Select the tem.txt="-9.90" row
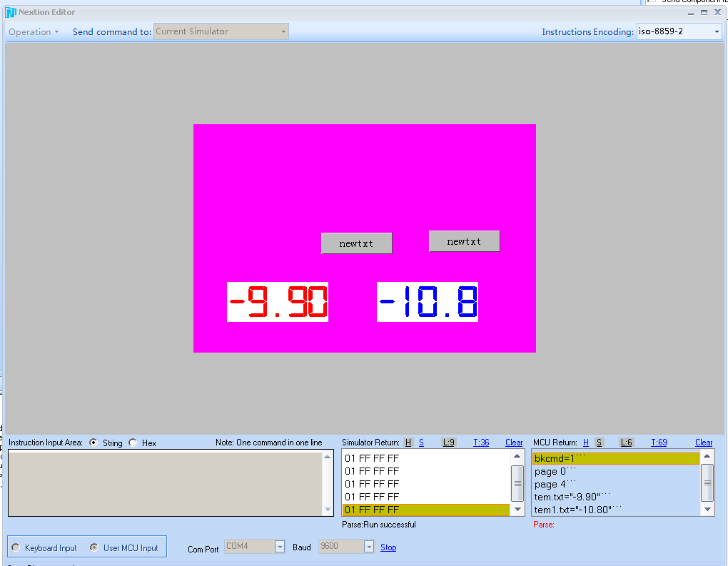Image resolution: width=728 pixels, height=566 pixels. click(x=616, y=497)
